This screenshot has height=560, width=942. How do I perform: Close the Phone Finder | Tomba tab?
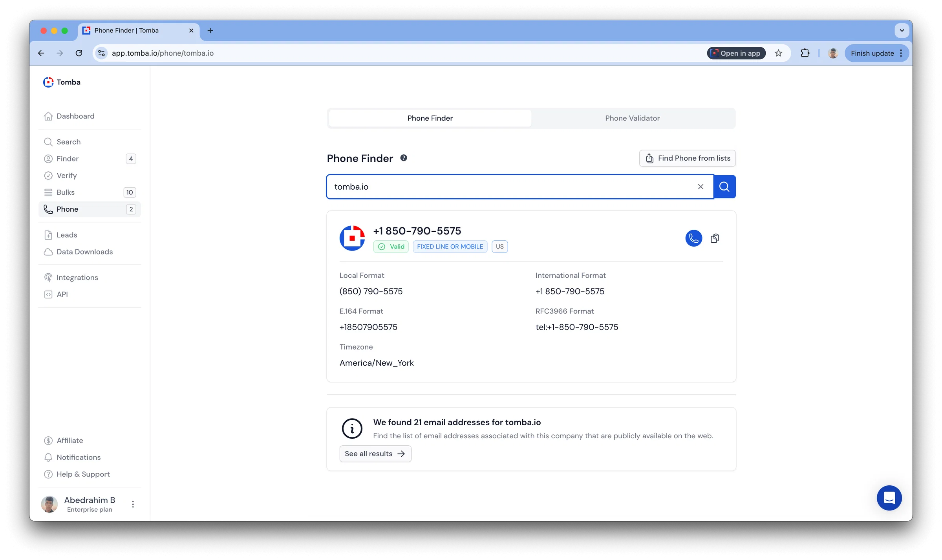click(191, 30)
